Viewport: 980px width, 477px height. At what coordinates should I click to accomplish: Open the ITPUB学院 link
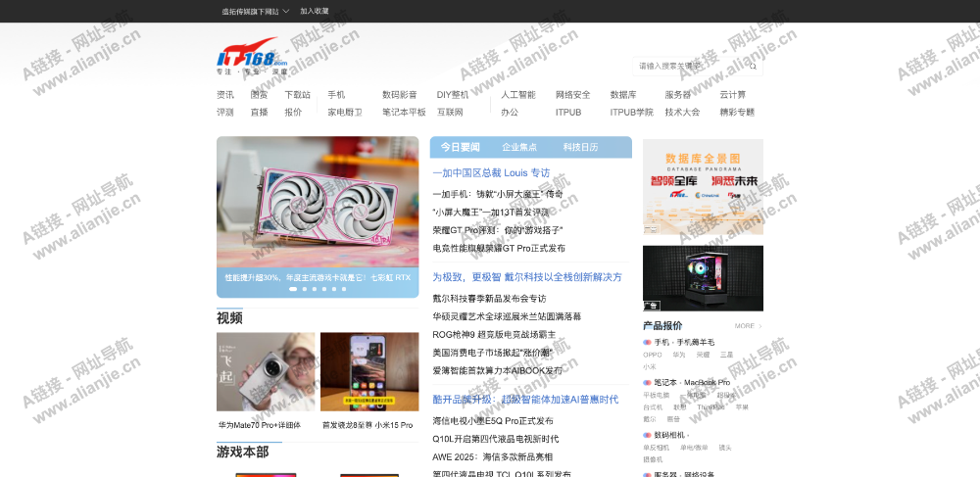click(x=631, y=113)
